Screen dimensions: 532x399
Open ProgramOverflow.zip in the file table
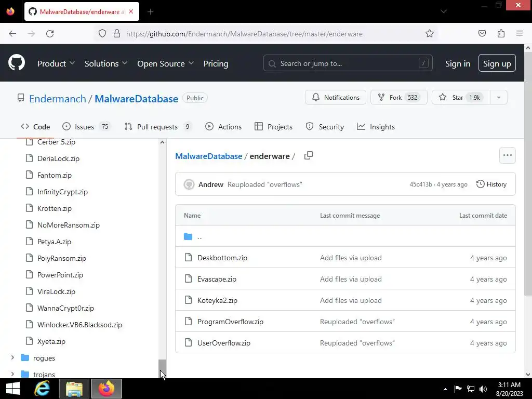[x=230, y=322]
